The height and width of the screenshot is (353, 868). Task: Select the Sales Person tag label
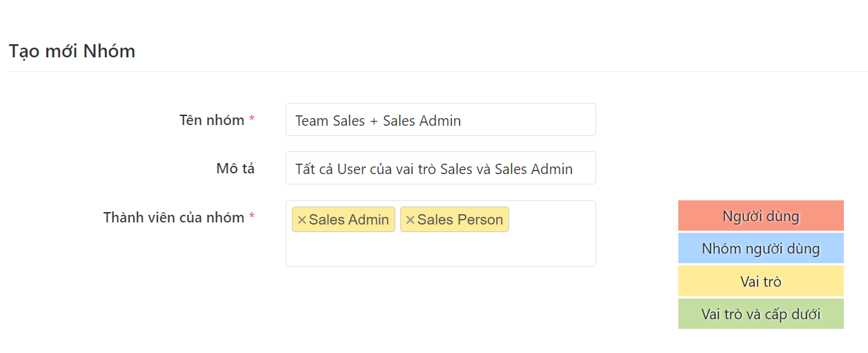coord(460,220)
